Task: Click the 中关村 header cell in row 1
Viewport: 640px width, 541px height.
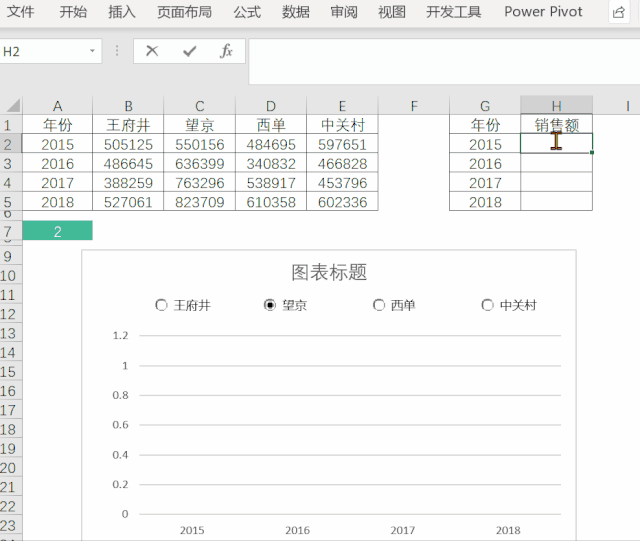Action: (x=342, y=125)
